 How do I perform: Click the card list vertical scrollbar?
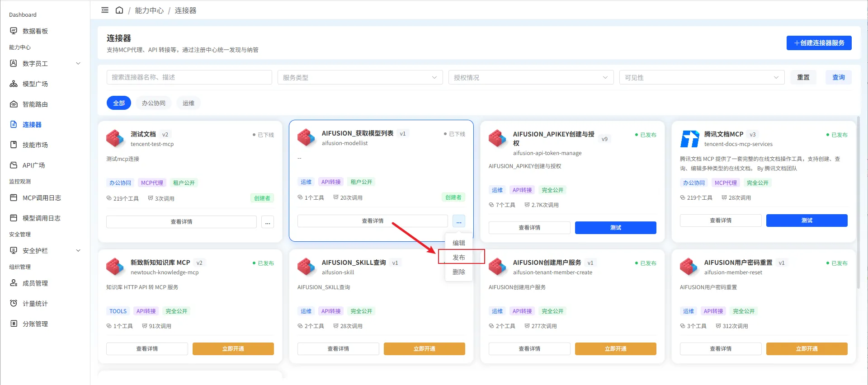[859, 202]
